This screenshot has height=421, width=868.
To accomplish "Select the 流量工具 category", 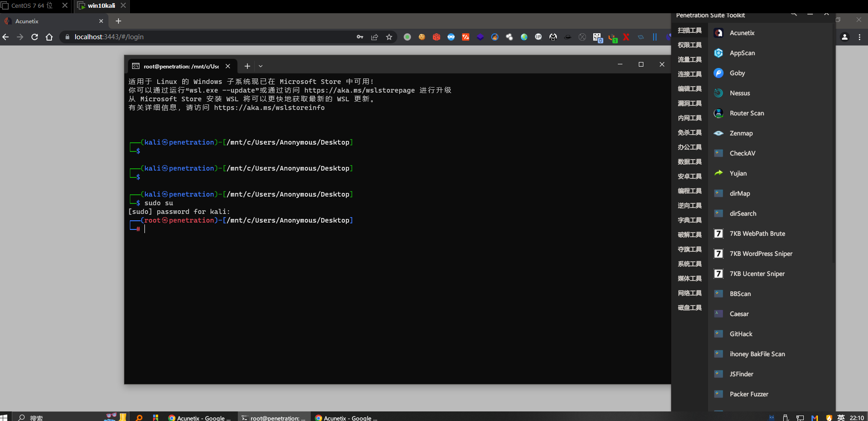I will [689, 60].
